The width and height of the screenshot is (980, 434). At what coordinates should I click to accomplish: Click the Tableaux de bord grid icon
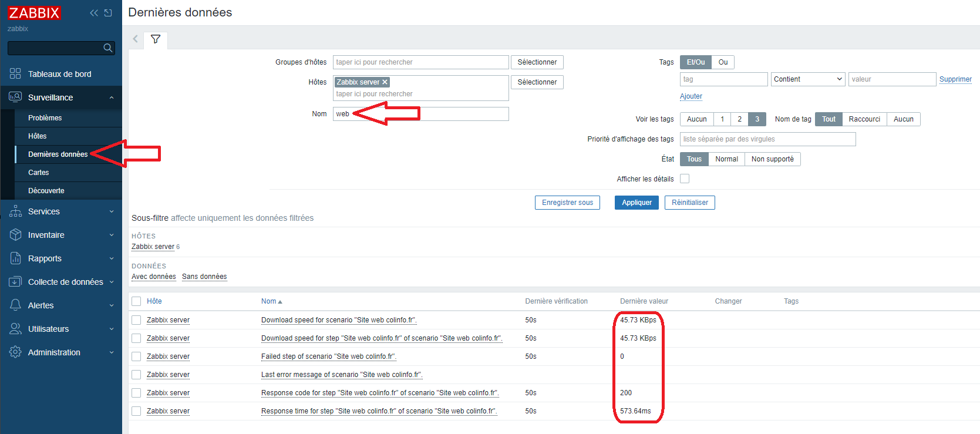click(15, 73)
